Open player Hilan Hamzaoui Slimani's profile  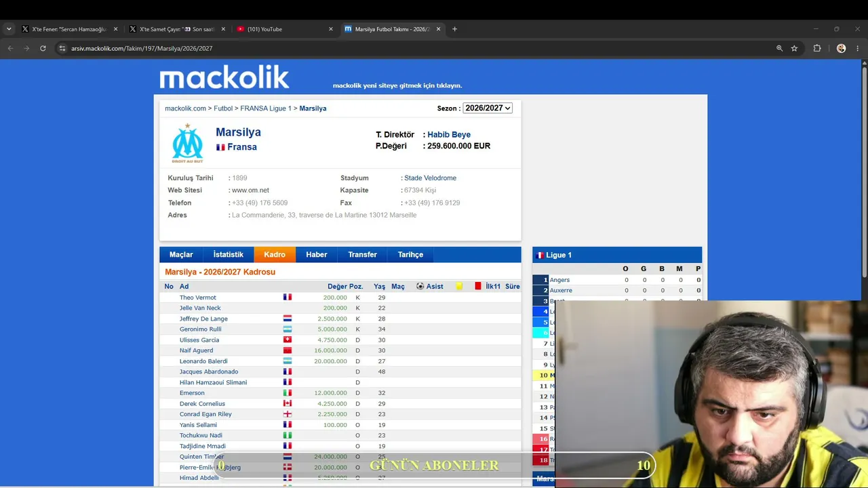tap(213, 382)
